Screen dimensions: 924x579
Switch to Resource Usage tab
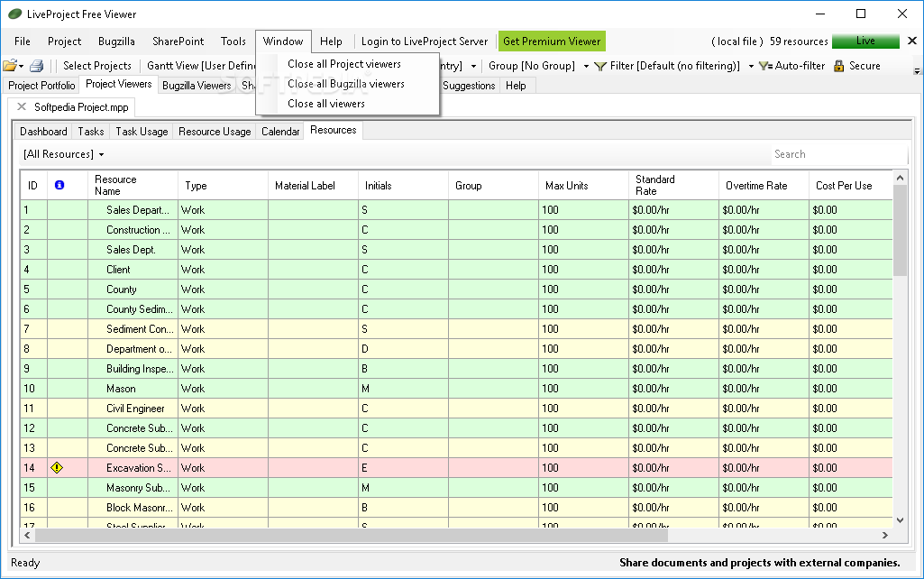coord(215,132)
